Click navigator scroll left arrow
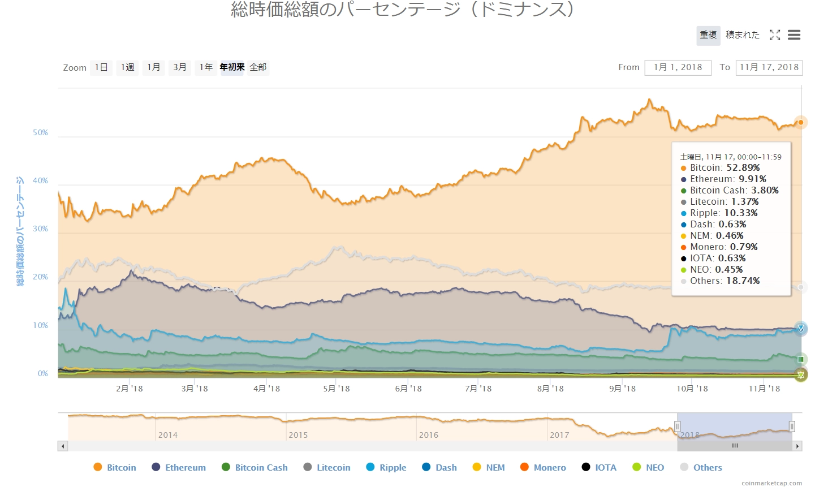 63,446
